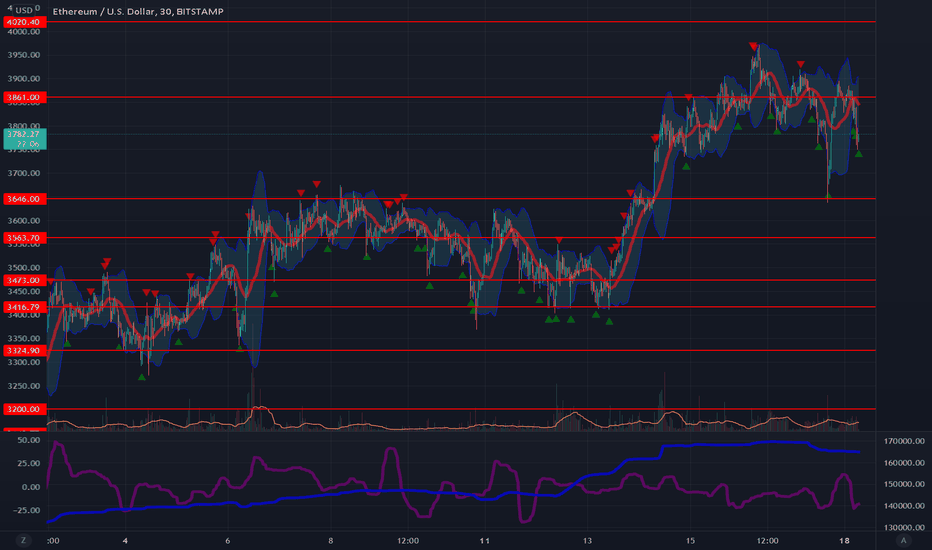Viewport: 932px width, 550px height.
Task: Click date label 4 on time axis
Action: click(x=125, y=540)
